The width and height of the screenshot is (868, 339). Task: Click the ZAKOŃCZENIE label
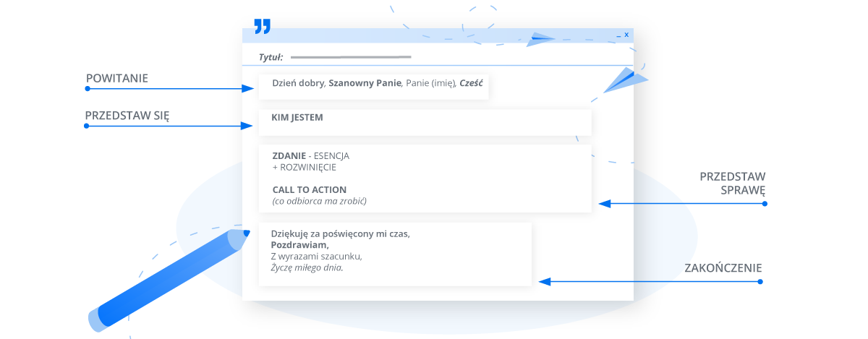click(x=723, y=269)
